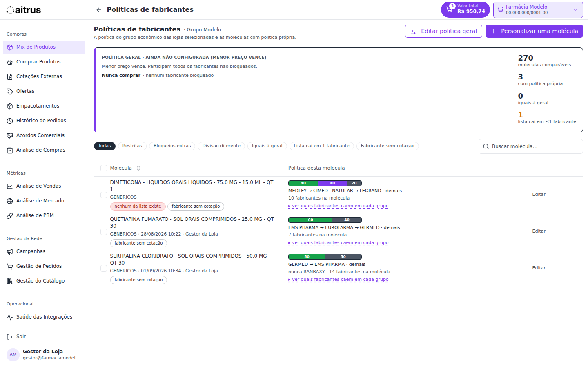Click SERTRALINA 'fabricante sem cotação' tag
The height and width of the screenshot is (368, 588).
click(138, 280)
